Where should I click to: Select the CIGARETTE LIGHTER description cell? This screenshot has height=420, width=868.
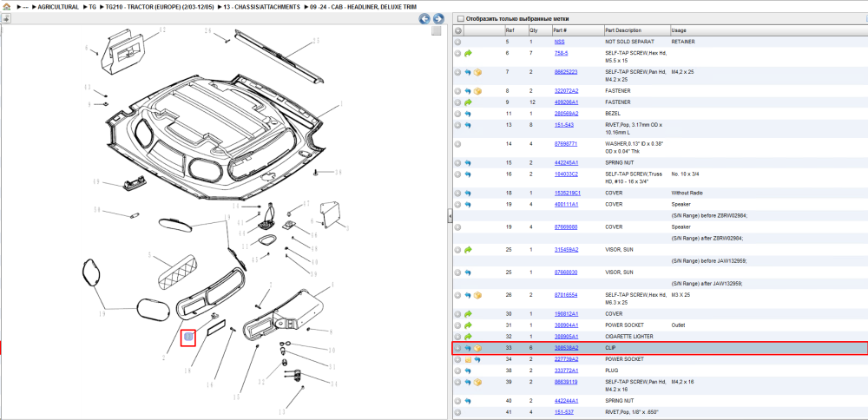(x=630, y=337)
